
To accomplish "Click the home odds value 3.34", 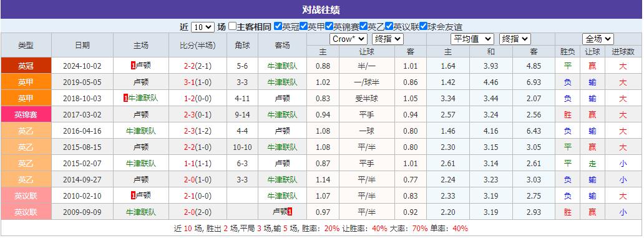I will [447, 99].
